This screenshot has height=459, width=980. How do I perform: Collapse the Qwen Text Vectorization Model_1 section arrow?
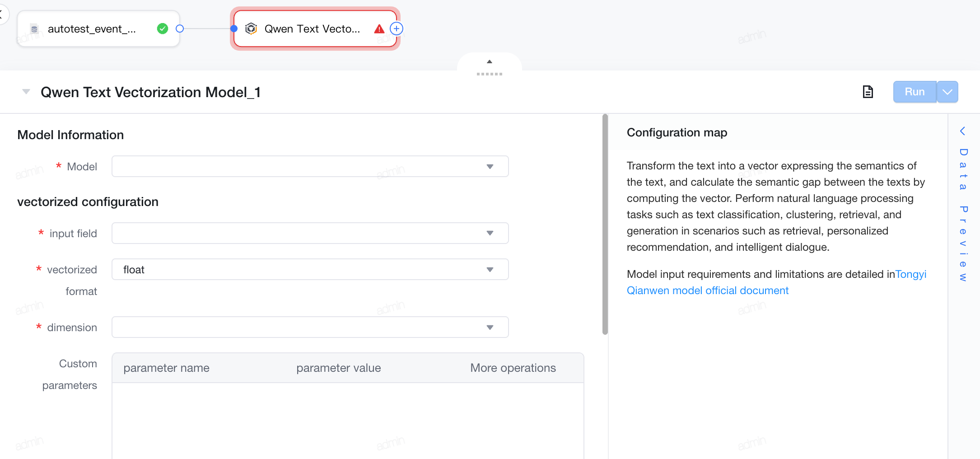[x=26, y=92]
